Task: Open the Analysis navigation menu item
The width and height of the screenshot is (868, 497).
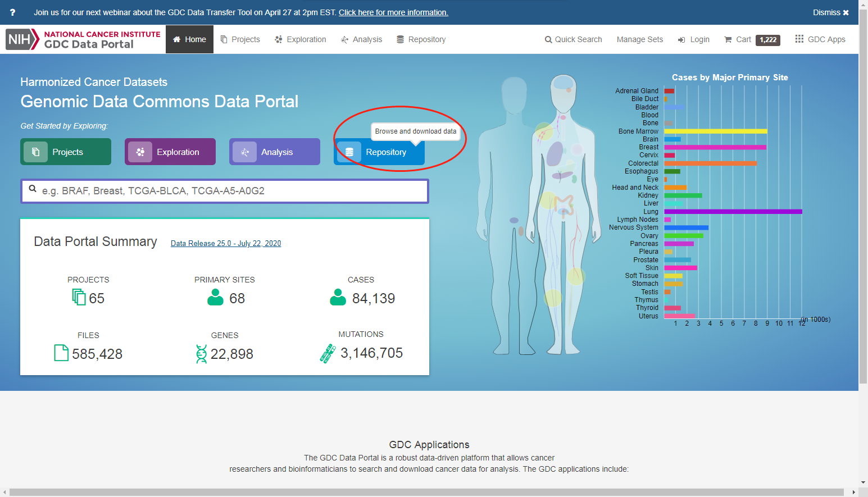Action: pyautogui.click(x=361, y=39)
